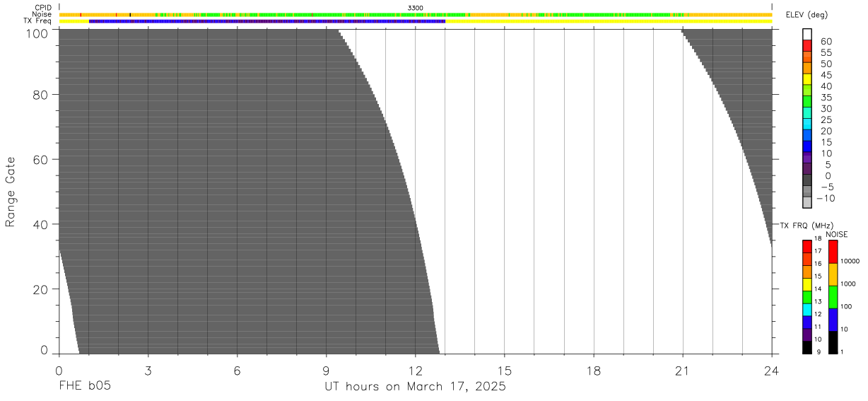Select the black bottom swatch of TX FRQ color bar
This screenshot has width=868, height=401.
(x=807, y=348)
